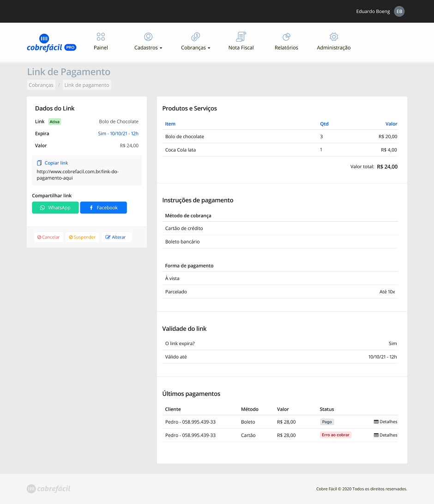The height and width of the screenshot is (504, 434).
Task: Cancel the payment link
Action: 48,237
